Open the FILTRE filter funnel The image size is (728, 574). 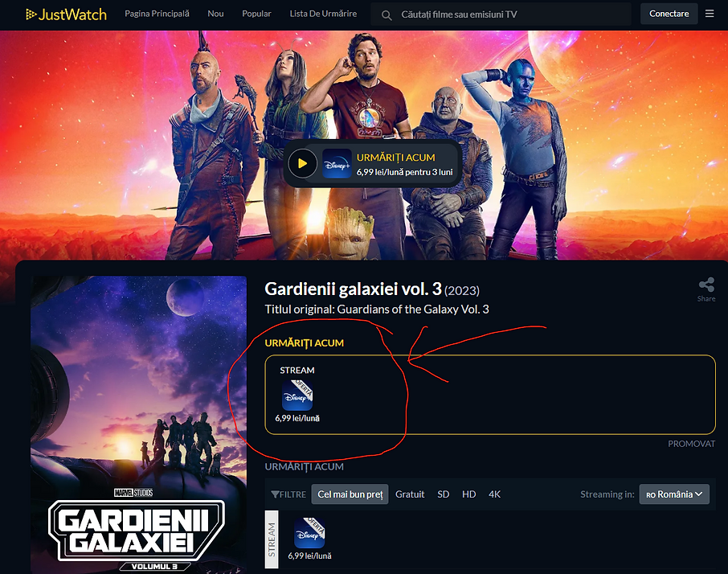(x=288, y=494)
